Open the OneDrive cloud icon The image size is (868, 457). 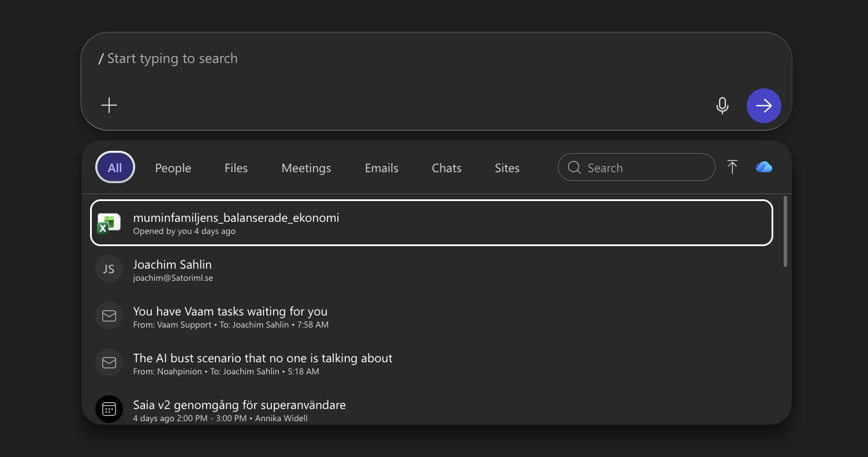[764, 168]
